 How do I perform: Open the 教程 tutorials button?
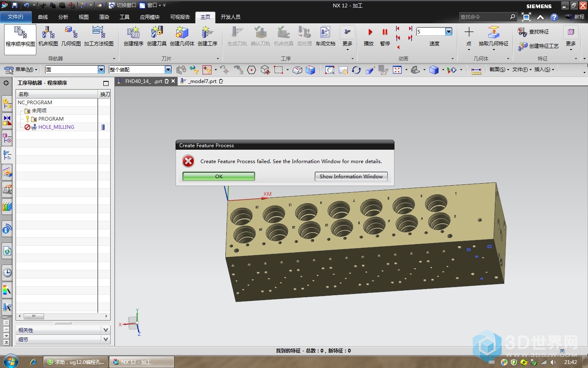(575, 17)
